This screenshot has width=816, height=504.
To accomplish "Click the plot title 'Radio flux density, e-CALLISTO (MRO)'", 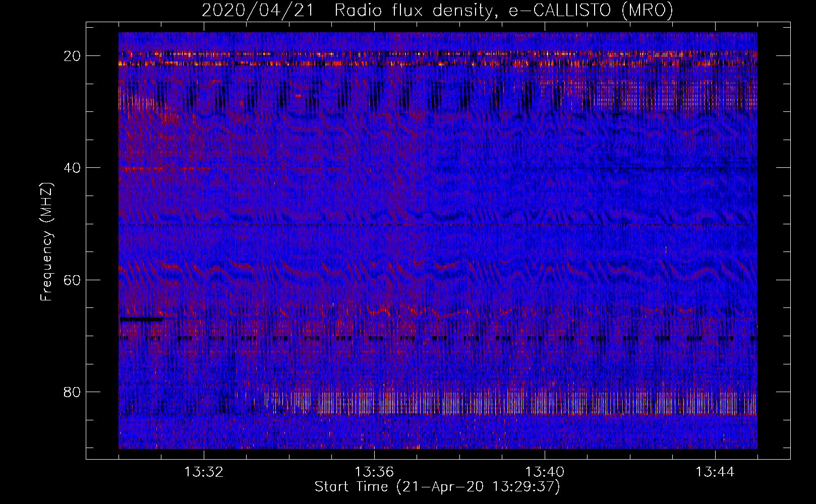I will click(504, 11).
